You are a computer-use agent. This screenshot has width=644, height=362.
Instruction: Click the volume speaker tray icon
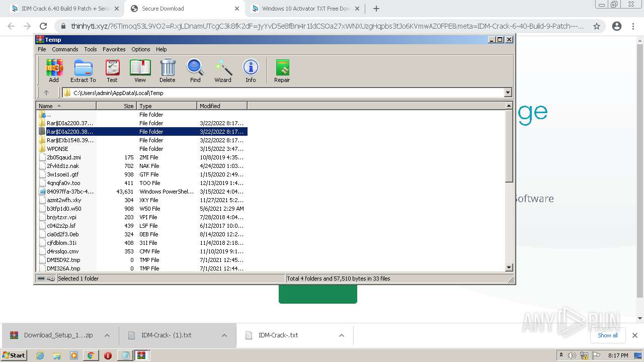pyautogui.click(x=572, y=355)
